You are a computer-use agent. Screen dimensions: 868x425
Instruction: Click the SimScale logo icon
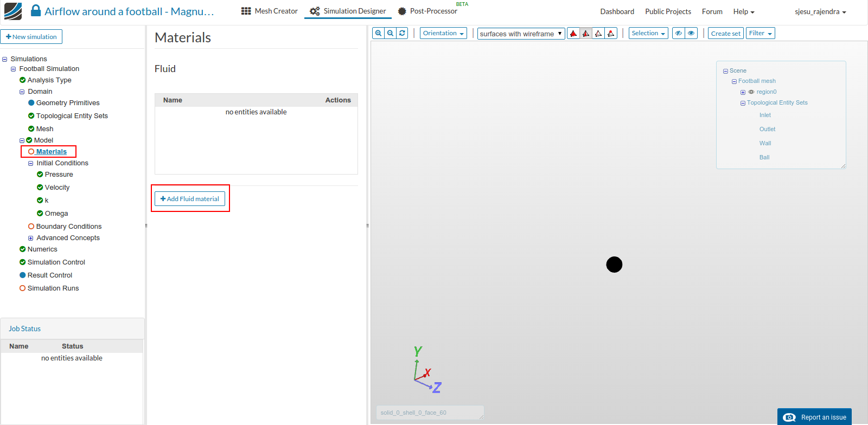tap(13, 11)
